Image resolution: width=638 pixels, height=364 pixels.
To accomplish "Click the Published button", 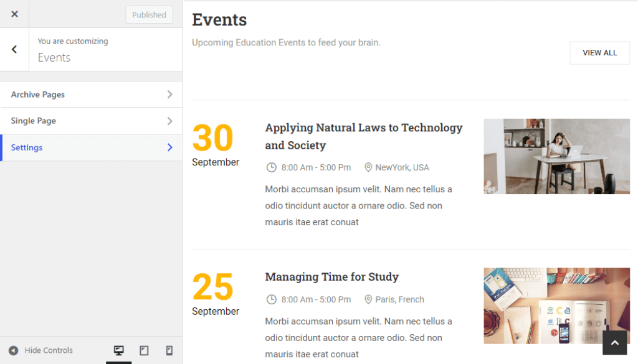I will [x=149, y=14].
